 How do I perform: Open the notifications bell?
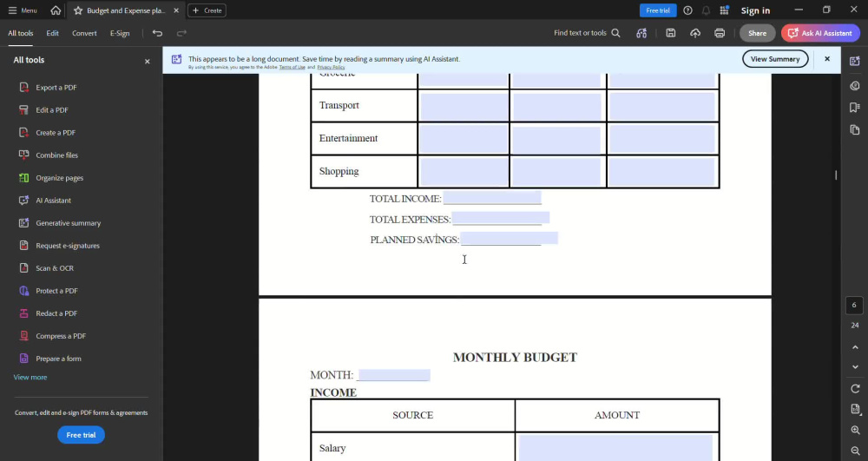tap(706, 10)
